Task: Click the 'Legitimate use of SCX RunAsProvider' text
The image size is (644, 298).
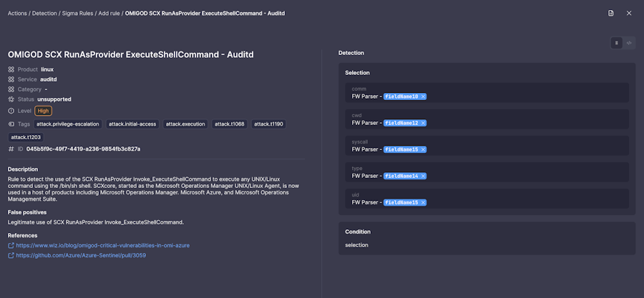Action: 96,222
